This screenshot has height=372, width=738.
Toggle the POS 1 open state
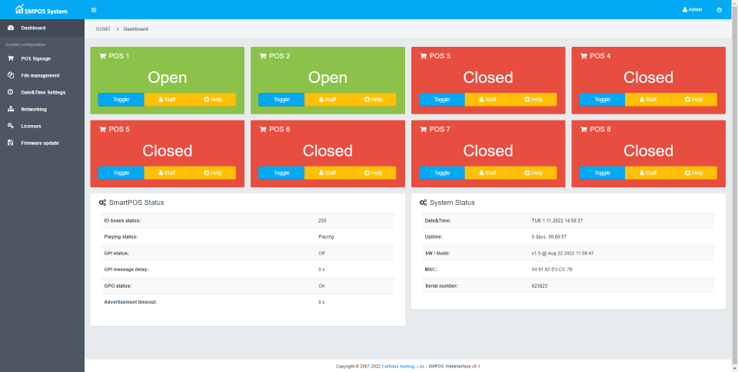(121, 99)
